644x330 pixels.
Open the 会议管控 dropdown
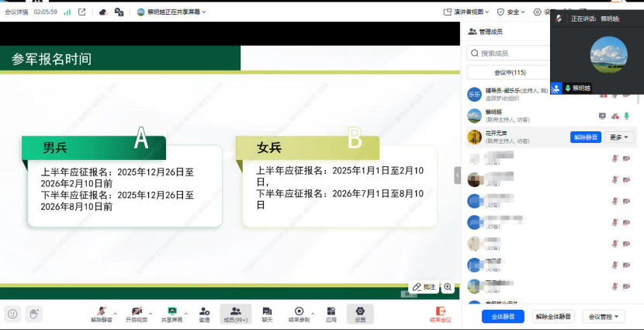coord(604,316)
